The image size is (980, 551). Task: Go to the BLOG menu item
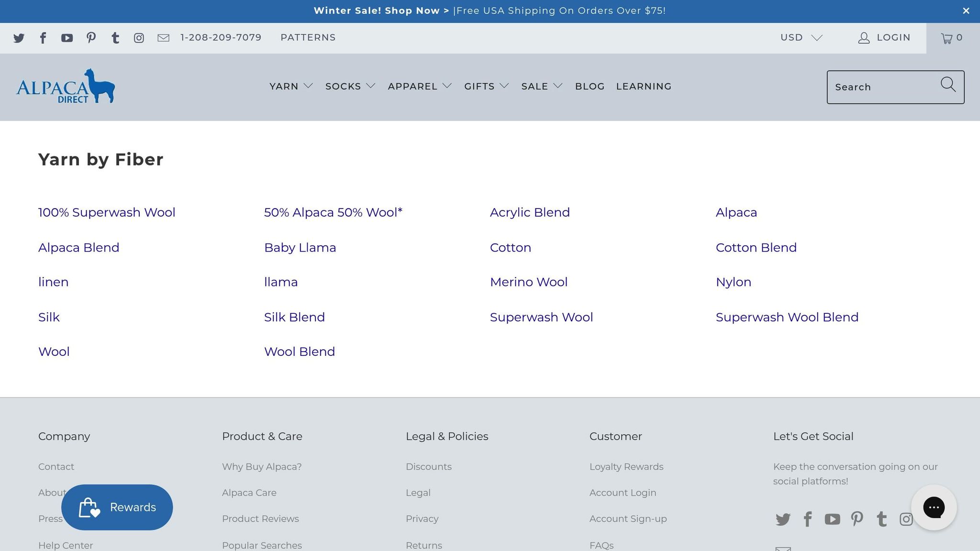click(590, 86)
